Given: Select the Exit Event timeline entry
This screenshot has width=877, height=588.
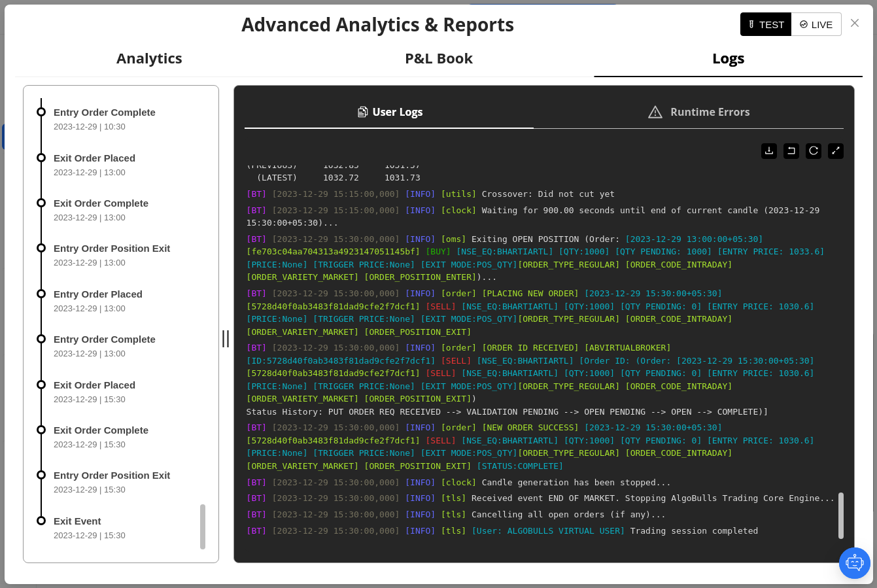Looking at the screenshot, I should click(x=77, y=521).
